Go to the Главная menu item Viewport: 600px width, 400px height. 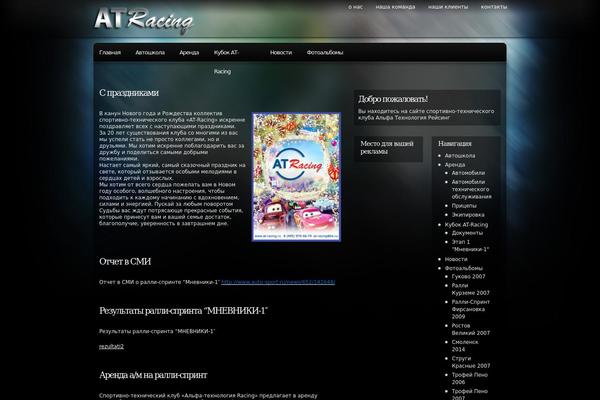click(110, 52)
